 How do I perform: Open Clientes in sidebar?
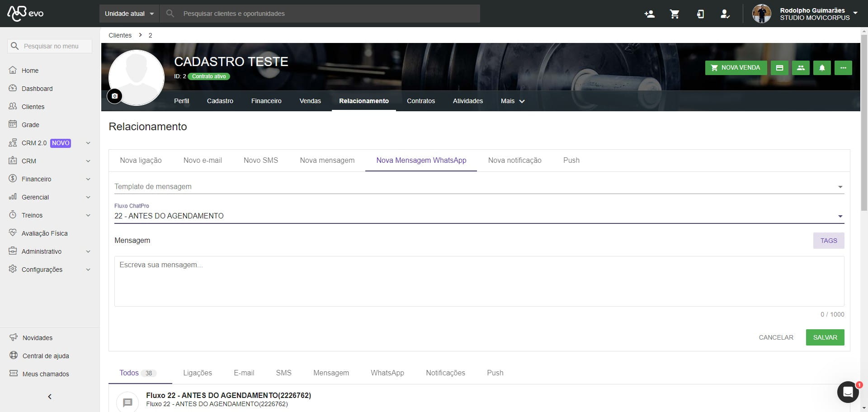33,107
